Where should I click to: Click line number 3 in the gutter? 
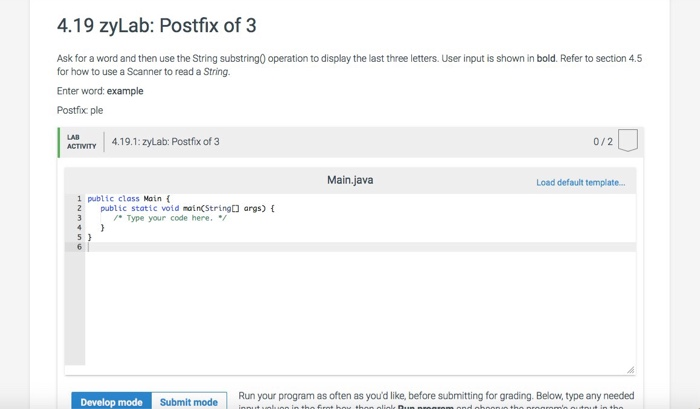(79, 218)
